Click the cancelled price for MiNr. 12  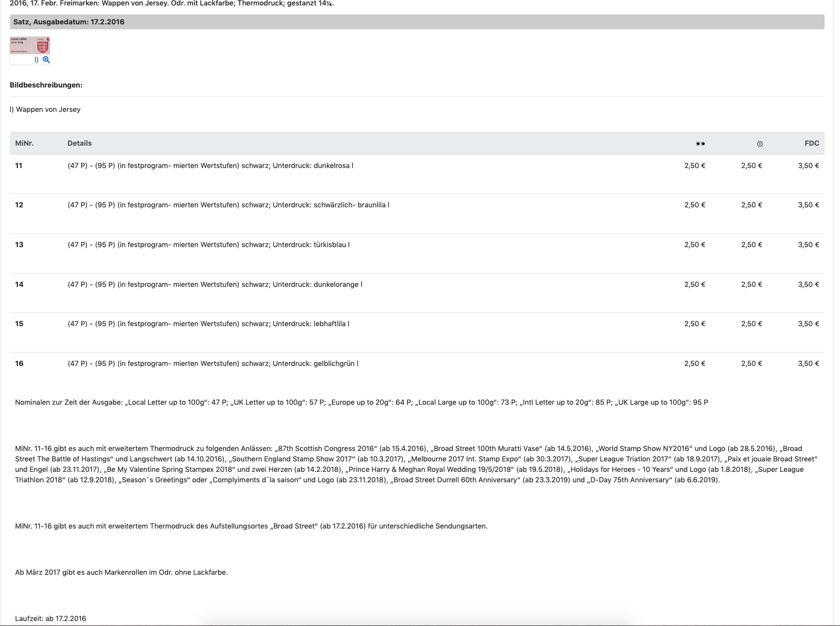point(751,205)
